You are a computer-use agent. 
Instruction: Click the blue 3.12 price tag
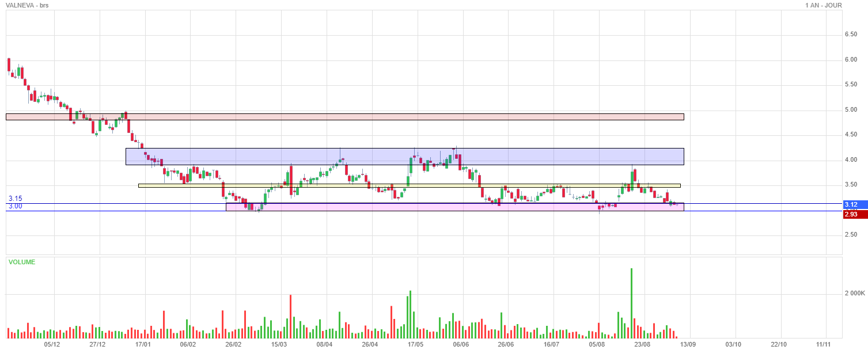click(x=855, y=204)
